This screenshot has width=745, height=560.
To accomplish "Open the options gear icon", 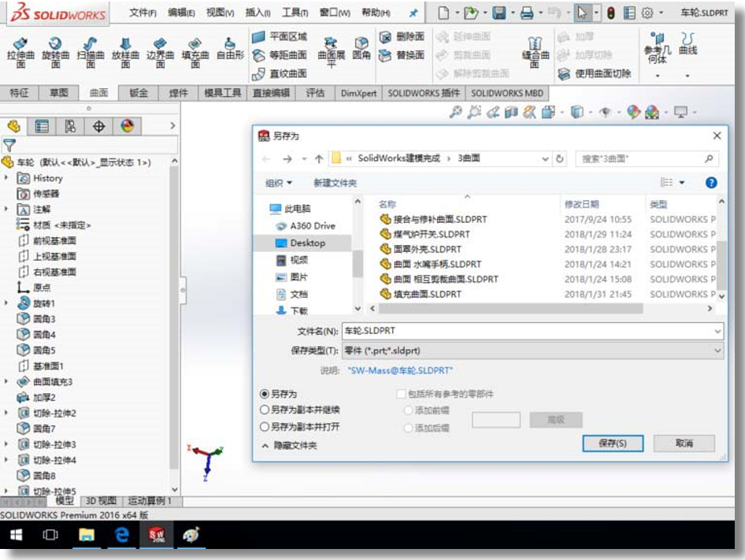I will [647, 13].
